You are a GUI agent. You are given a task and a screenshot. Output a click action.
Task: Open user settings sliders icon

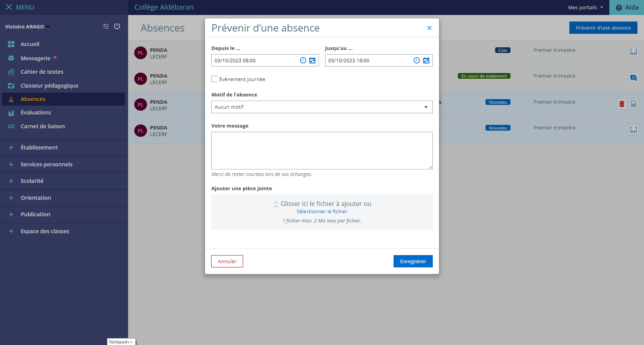point(106,26)
